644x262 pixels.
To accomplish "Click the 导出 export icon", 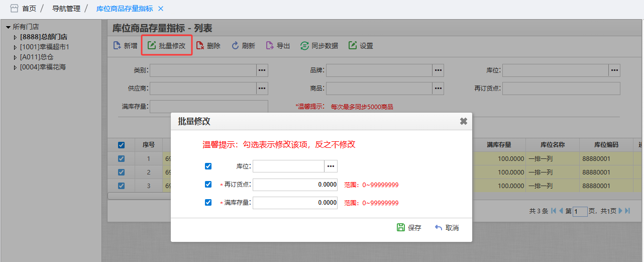I will (x=270, y=46).
